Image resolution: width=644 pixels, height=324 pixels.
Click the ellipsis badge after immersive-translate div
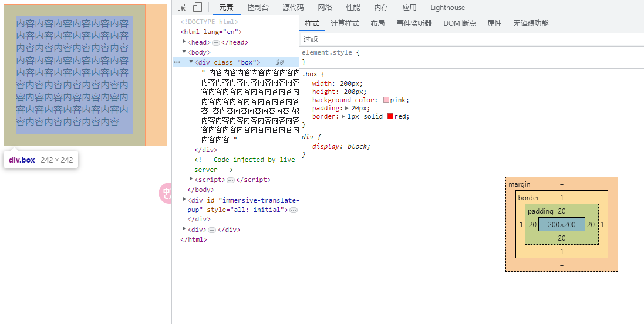point(294,210)
